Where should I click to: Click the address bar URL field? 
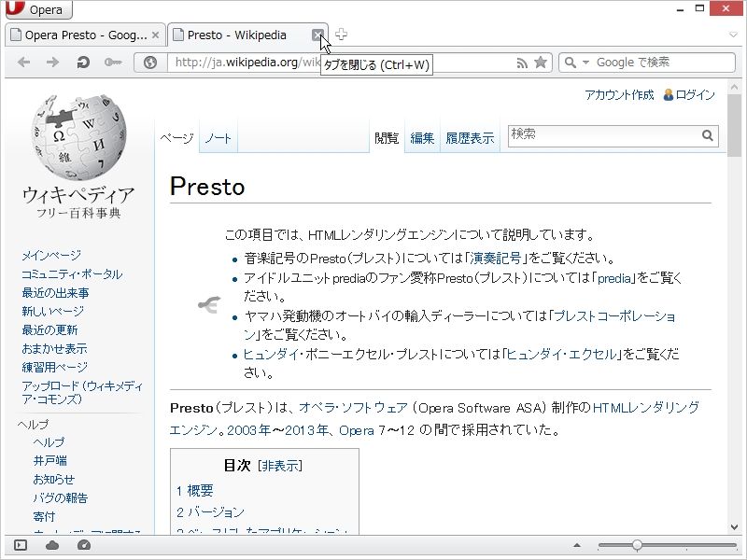[x=341, y=63]
